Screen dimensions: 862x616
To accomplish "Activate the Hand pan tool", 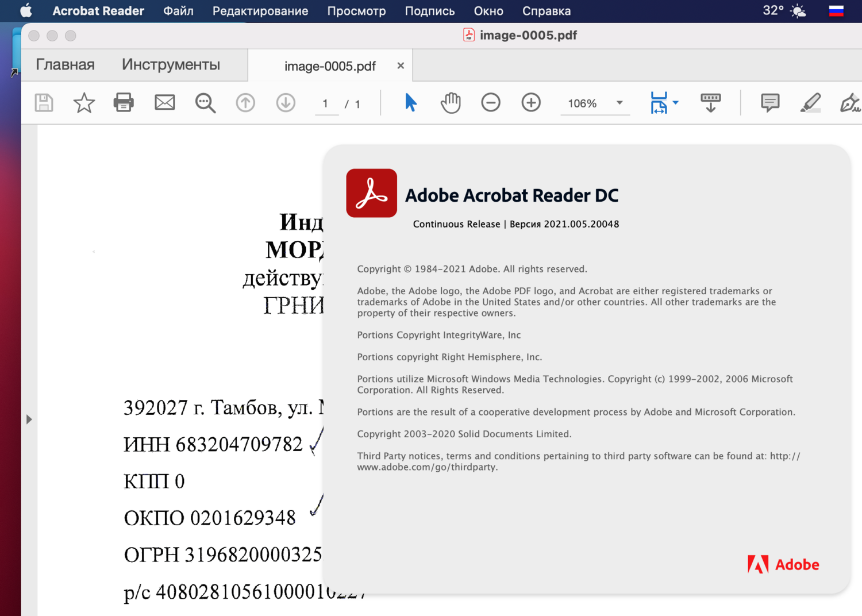I will pos(451,103).
